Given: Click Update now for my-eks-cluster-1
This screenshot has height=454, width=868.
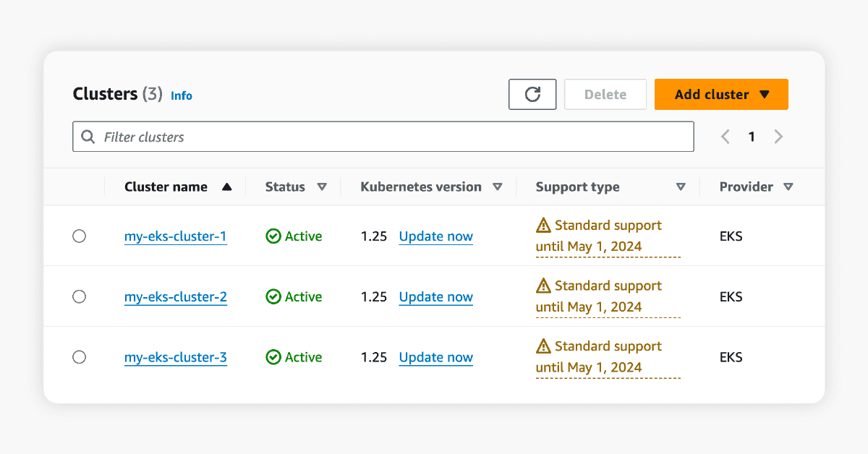Looking at the screenshot, I should [436, 236].
